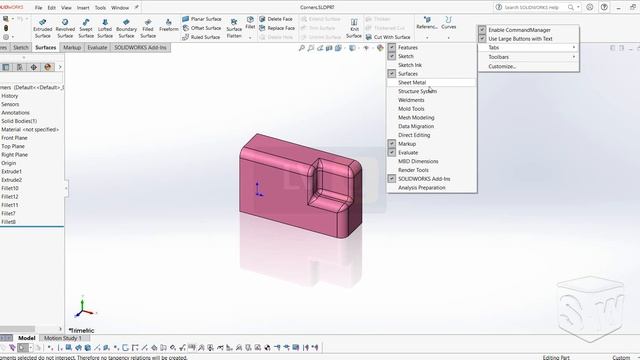Click the Ruled Surface tool

point(201,37)
